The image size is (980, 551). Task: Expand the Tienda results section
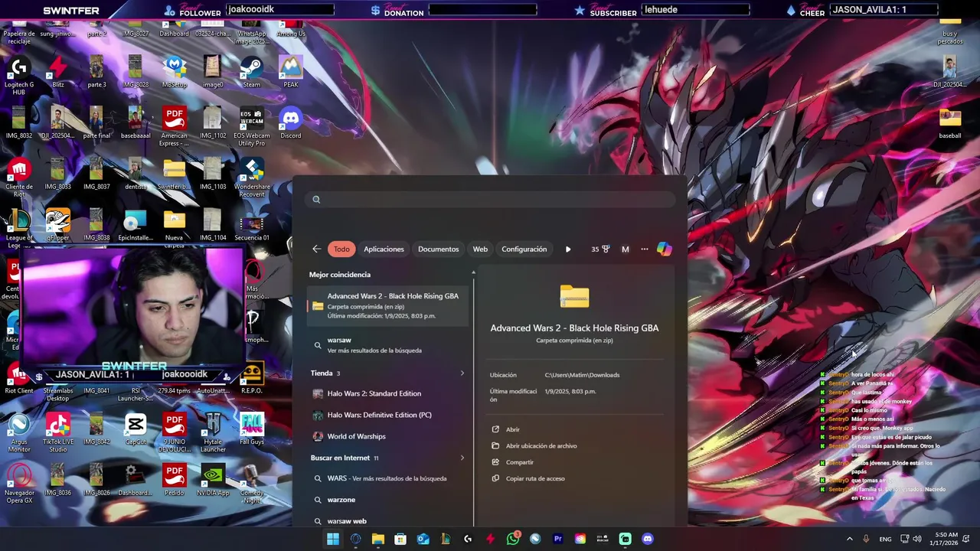462,373
